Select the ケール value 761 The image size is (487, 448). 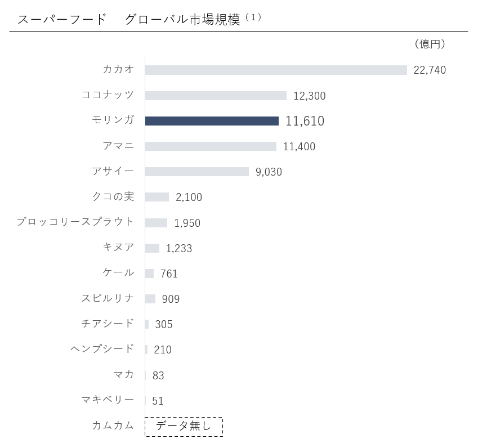point(169,274)
